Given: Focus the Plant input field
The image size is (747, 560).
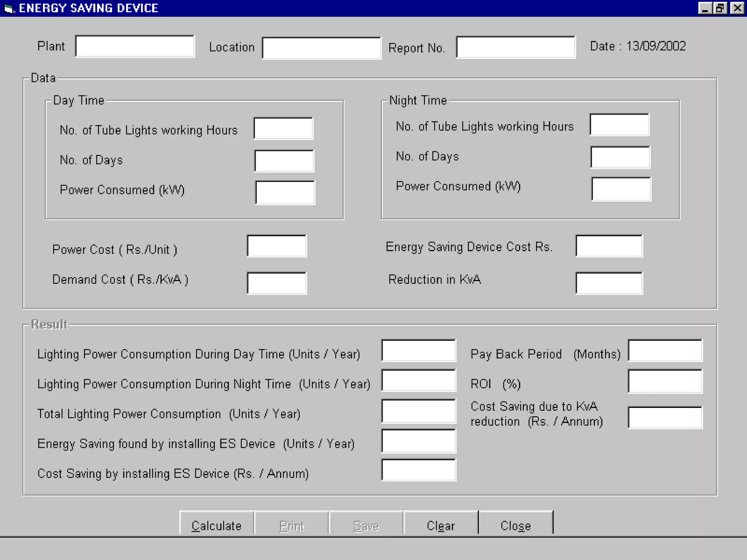Looking at the screenshot, I should [x=135, y=46].
